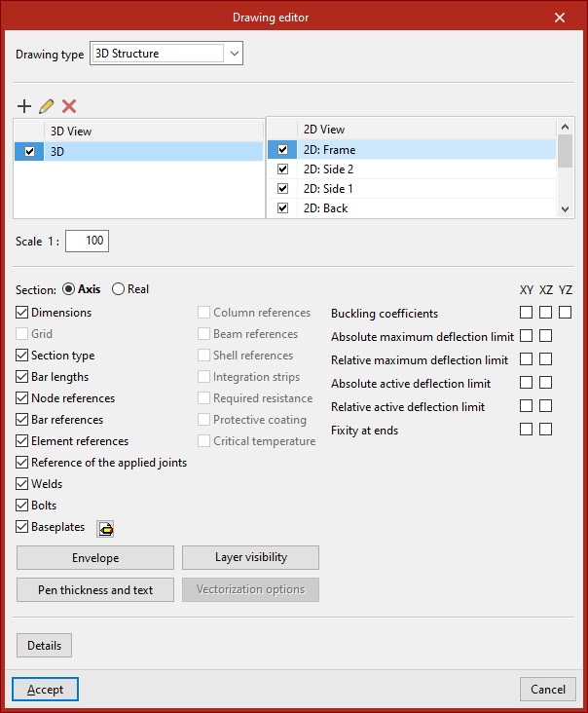The image size is (588, 713).
Task: Click the 2D View list scrollbar thumb
Action: pos(565,151)
